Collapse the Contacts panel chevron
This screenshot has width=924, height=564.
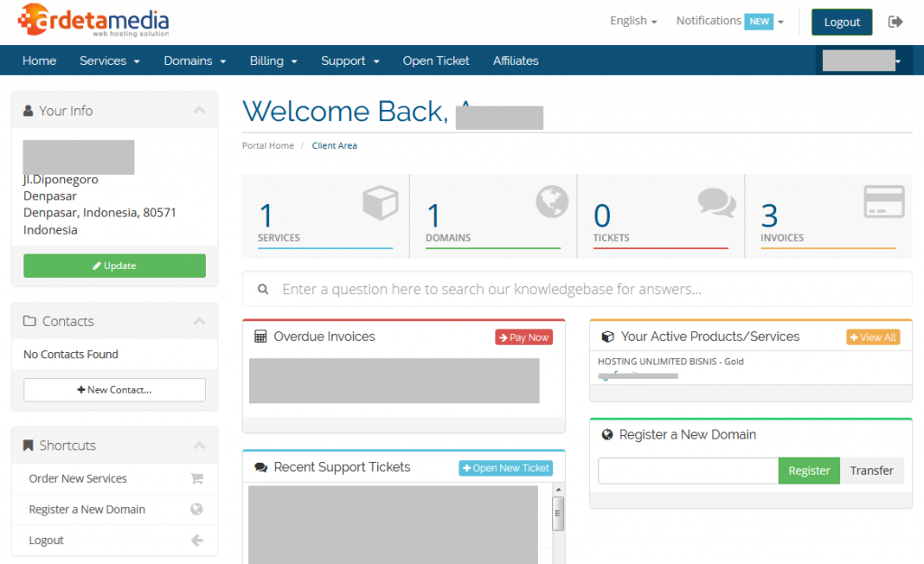199,321
